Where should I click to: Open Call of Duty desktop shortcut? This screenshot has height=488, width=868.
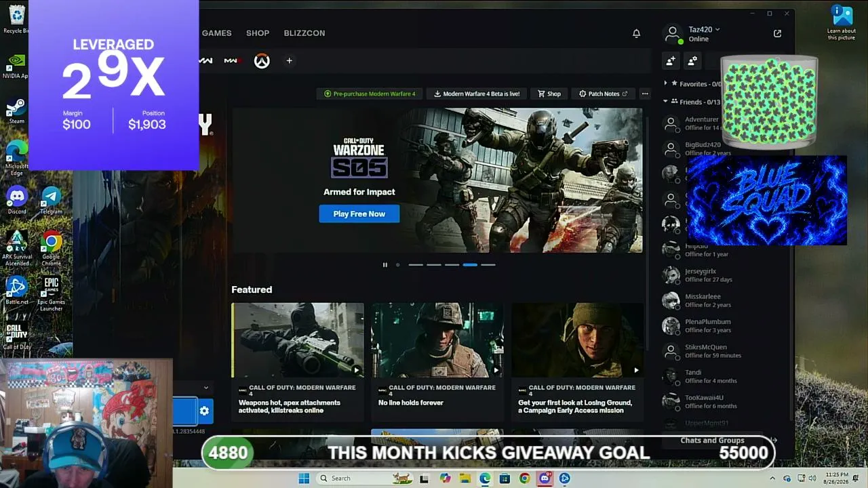tap(16, 337)
